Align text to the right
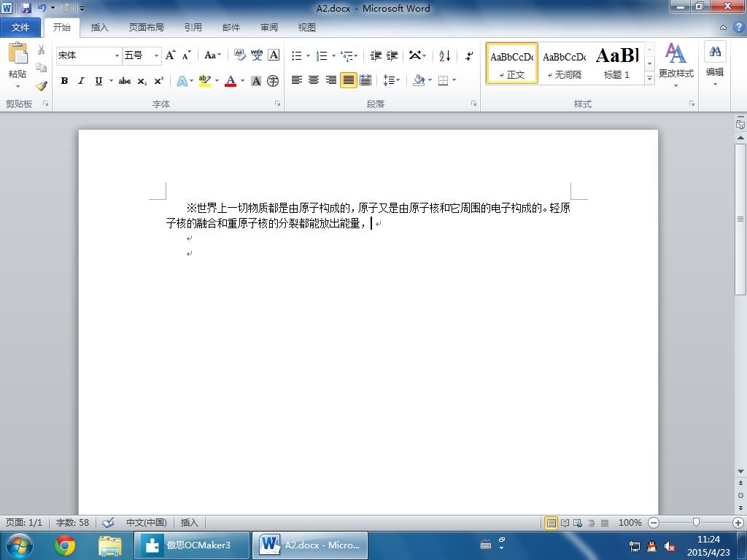 pyautogui.click(x=331, y=80)
